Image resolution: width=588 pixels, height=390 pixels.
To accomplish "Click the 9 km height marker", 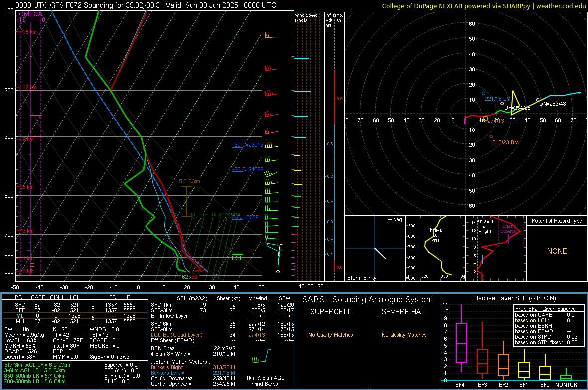I will (x=28, y=139).
